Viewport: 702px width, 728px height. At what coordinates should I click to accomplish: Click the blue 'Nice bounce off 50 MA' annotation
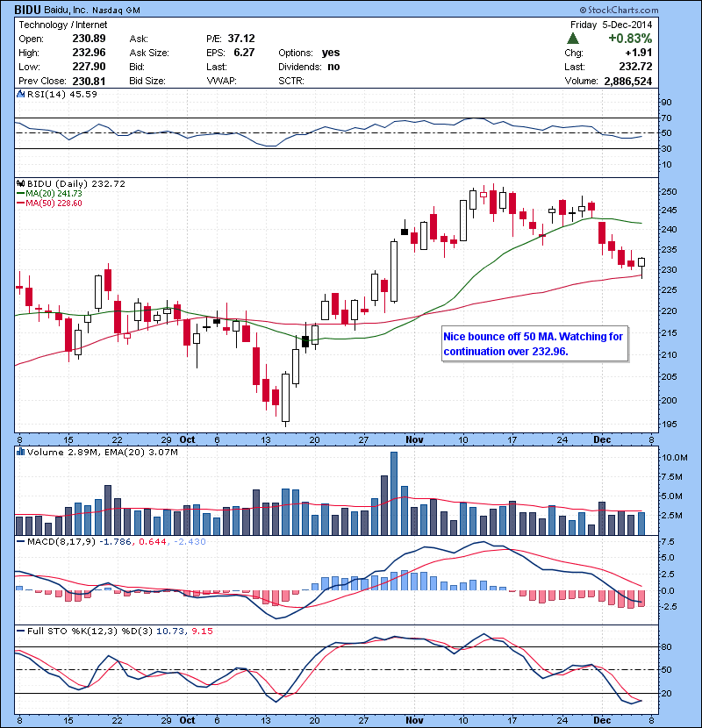(x=534, y=344)
